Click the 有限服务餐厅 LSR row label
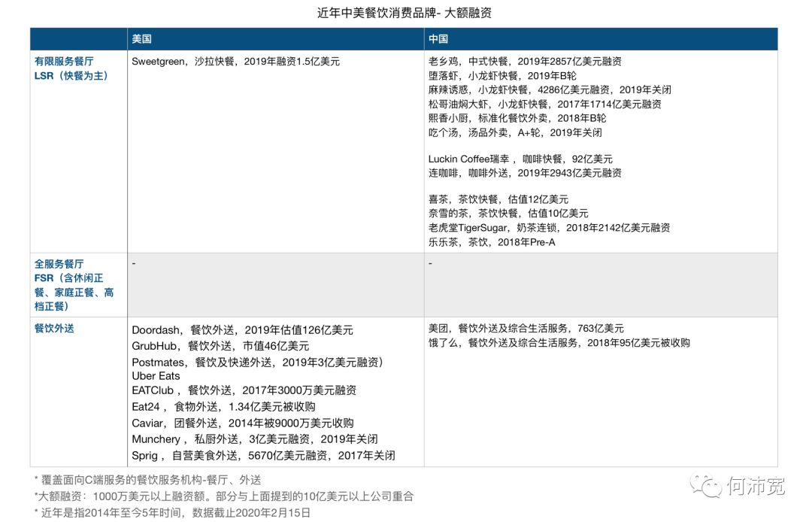This screenshot has height=522, width=812. point(71,68)
